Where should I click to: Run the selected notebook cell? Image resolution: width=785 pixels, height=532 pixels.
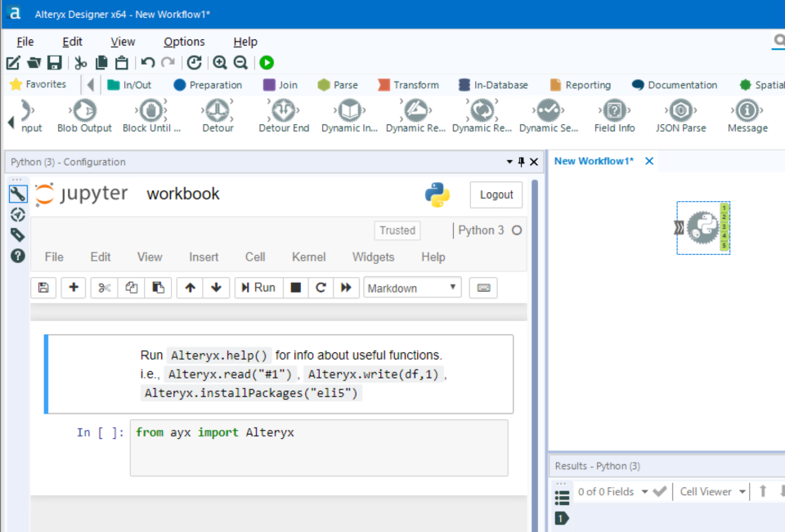258,288
